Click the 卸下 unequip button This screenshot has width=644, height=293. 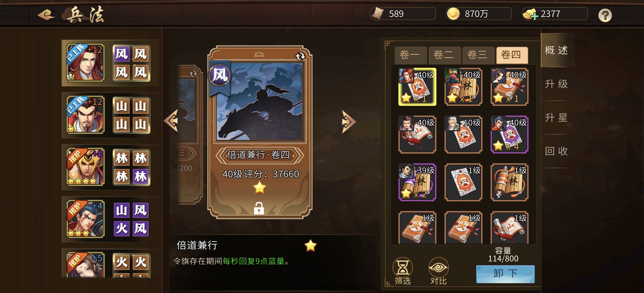(x=505, y=274)
